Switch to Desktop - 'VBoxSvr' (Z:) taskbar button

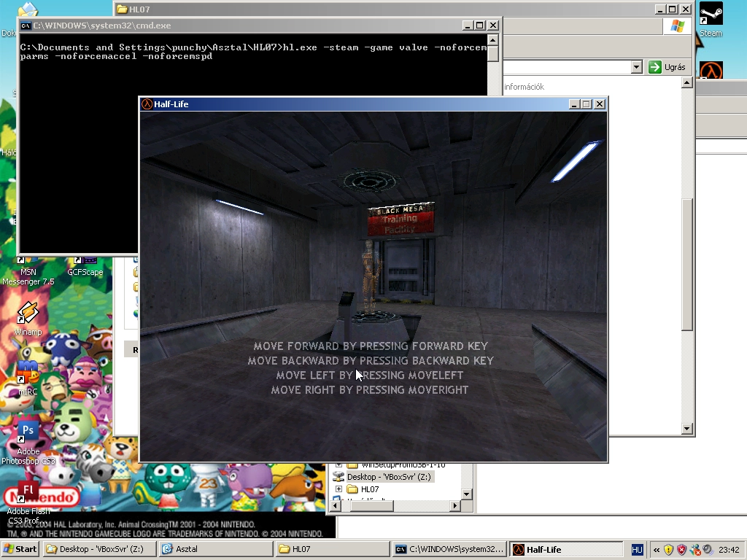99,549
